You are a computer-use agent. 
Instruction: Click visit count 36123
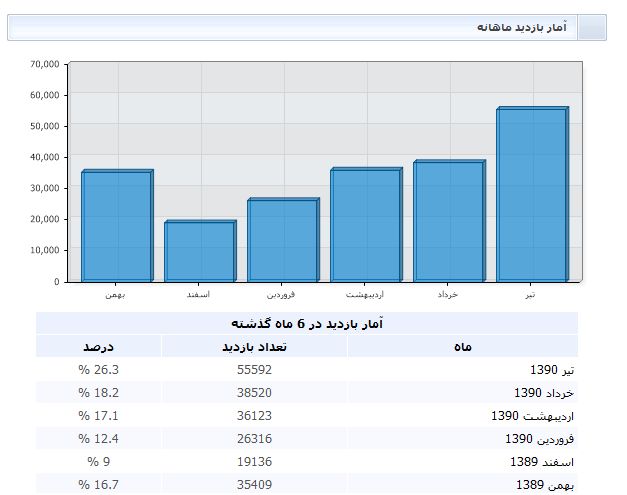click(x=254, y=416)
